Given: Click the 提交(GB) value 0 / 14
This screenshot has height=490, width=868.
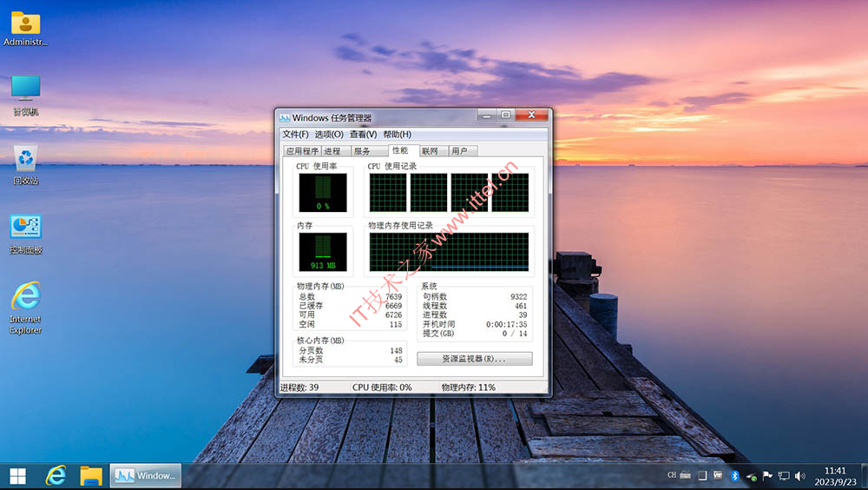Looking at the screenshot, I should click(x=515, y=334).
